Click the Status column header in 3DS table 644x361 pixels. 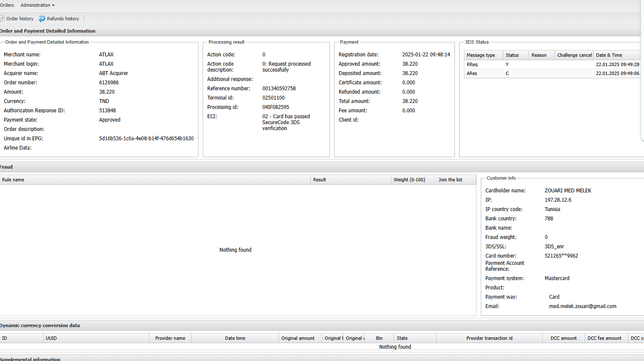(512, 55)
